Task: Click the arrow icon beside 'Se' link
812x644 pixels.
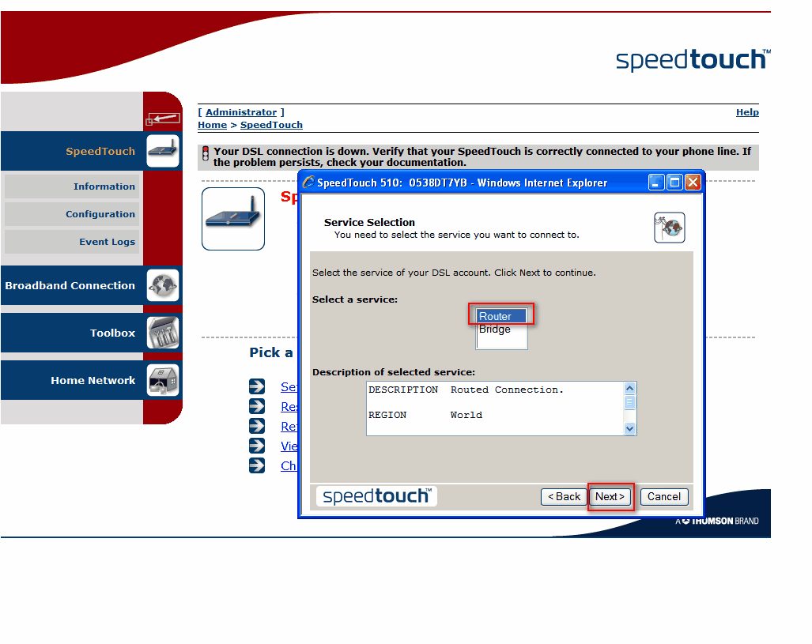Action: (257, 386)
